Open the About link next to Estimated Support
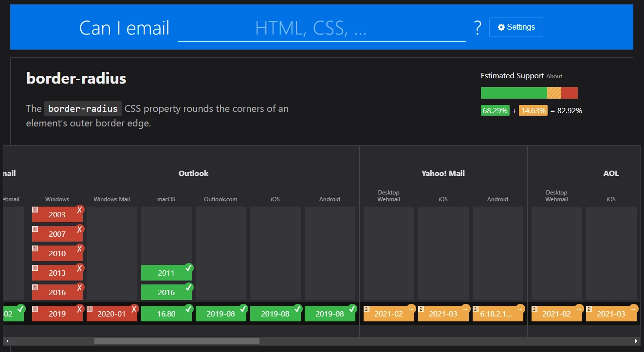The height and width of the screenshot is (352, 644). [554, 76]
